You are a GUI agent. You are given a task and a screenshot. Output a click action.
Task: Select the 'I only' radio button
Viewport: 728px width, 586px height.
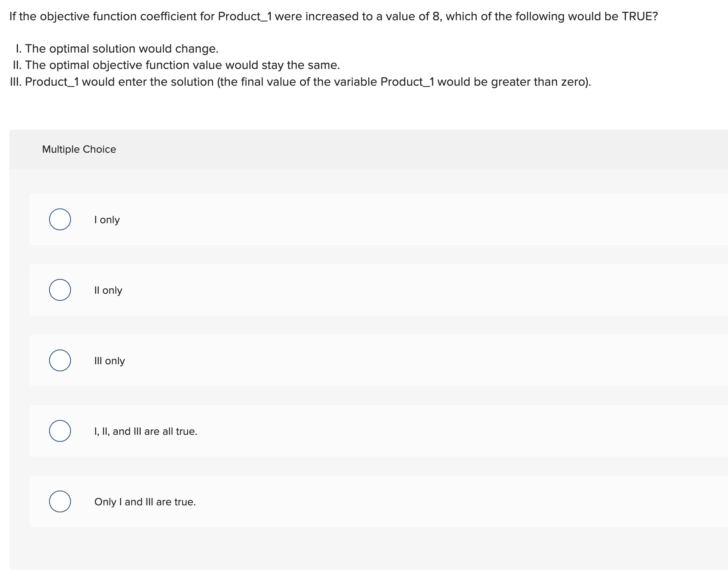click(x=60, y=219)
